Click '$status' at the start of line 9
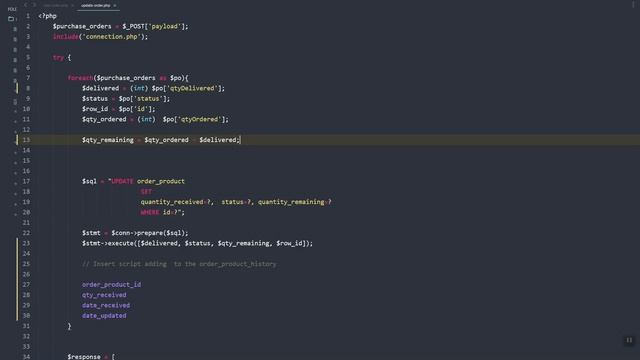This screenshot has width=640, height=360. (x=95, y=99)
